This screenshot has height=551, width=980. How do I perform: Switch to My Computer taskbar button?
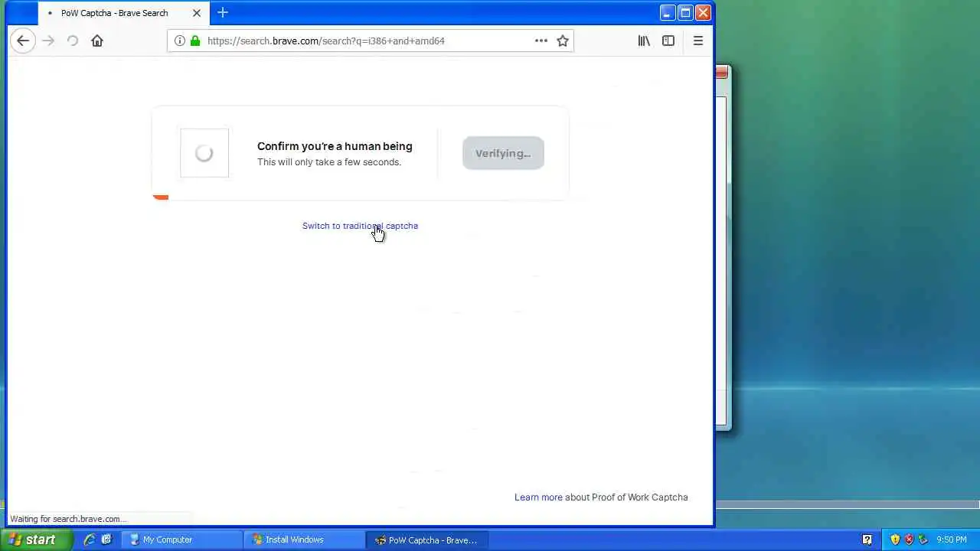tap(182, 540)
